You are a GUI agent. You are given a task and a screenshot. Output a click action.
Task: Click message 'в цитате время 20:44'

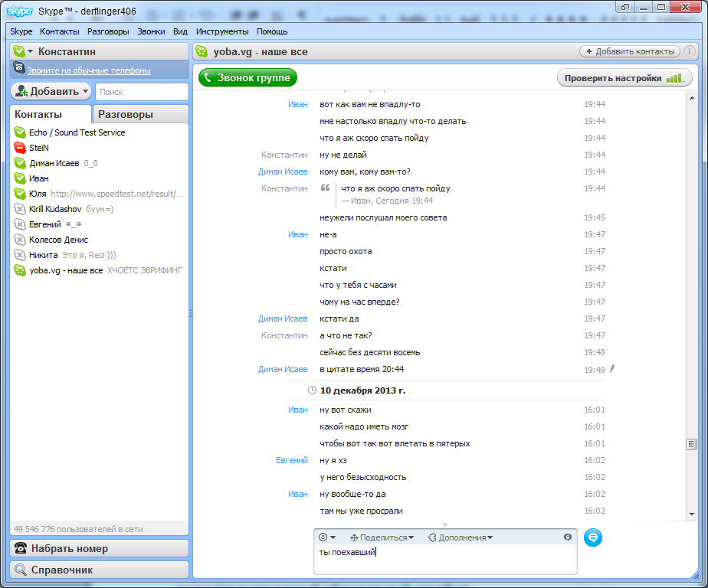(x=362, y=369)
